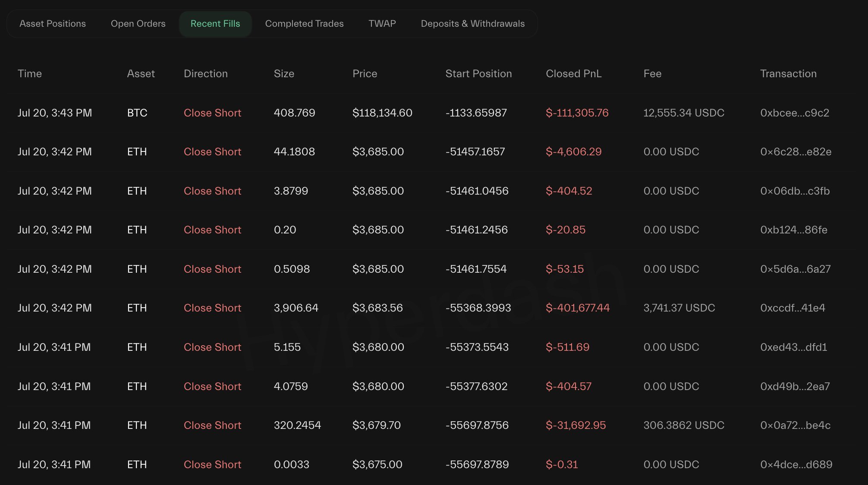Click the Closed PnL column header
The image size is (868, 485).
(x=574, y=74)
